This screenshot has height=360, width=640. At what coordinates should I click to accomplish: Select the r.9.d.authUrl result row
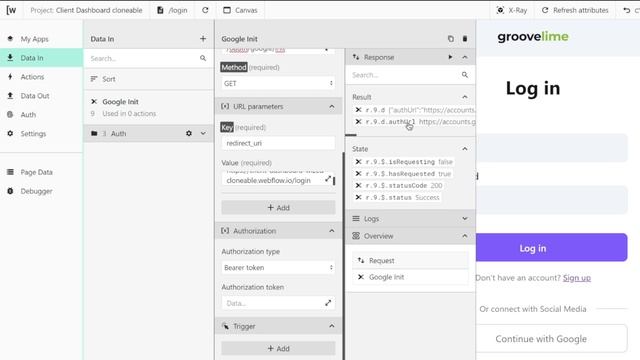(414, 122)
